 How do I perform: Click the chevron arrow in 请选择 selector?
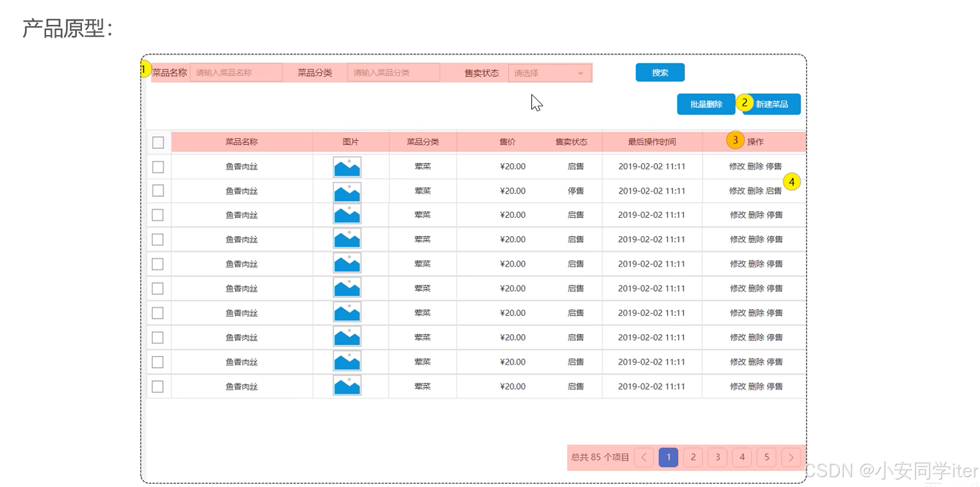[x=580, y=73]
